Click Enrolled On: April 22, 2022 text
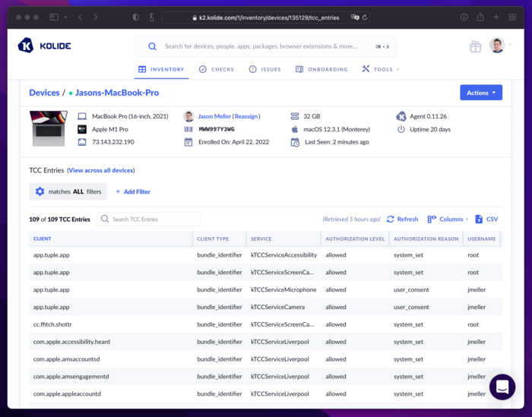The width and height of the screenshot is (532, 417). pyautogui.click(x=234, y=142)
